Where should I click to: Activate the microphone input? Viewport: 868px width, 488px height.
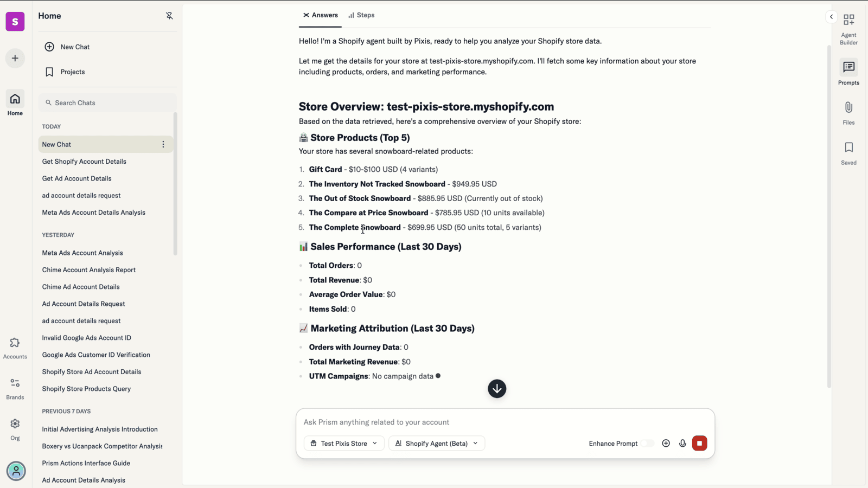click(682, 443)
